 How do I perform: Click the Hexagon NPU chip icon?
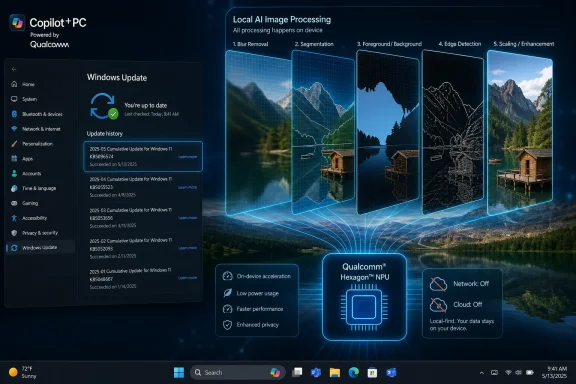[364, 307]
